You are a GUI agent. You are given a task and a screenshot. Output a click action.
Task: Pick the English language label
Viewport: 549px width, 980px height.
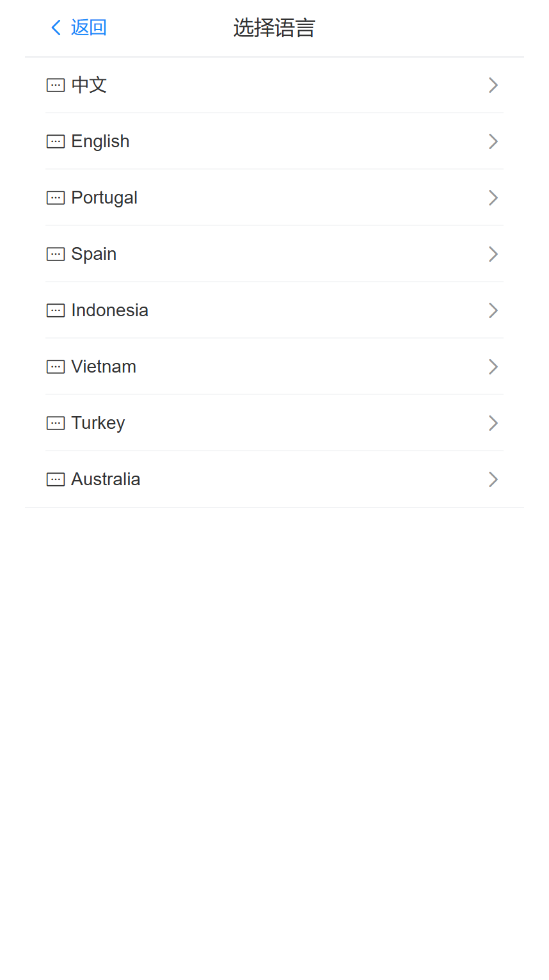(100, 141)
